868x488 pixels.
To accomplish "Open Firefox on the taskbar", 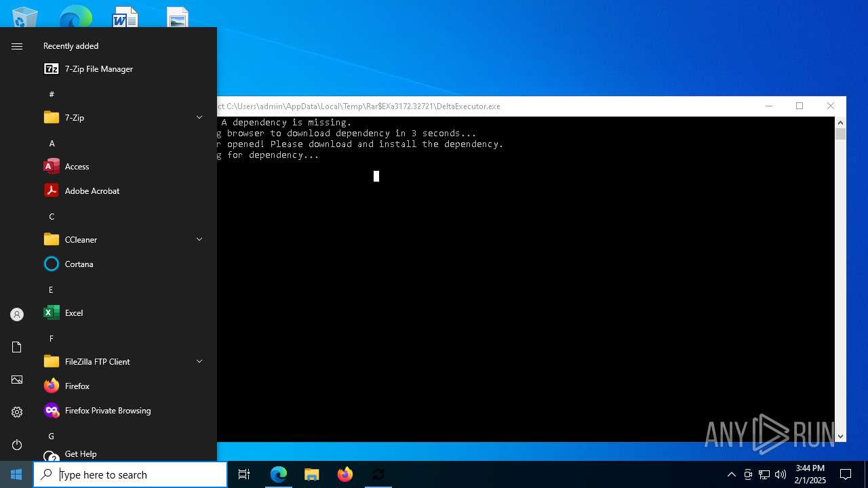I will [345, 474].
